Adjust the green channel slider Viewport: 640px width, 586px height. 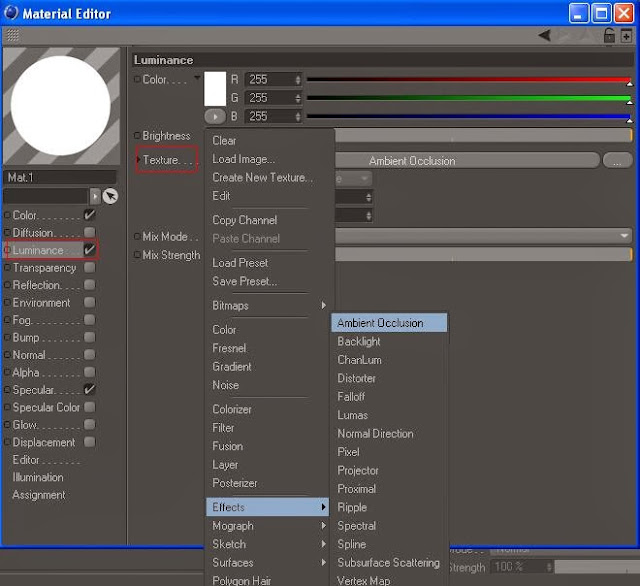click(x=469, y=98)
